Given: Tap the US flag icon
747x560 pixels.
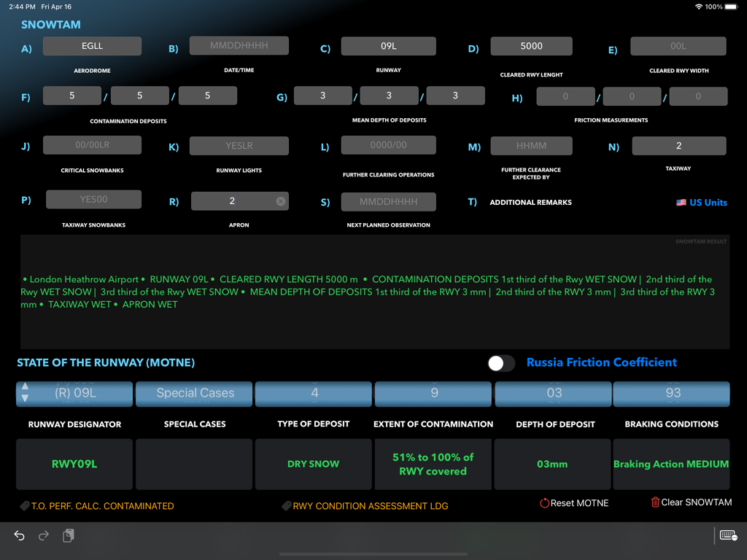Looking at the screenshot, I should pyautogui.click(x=681, y=203).
